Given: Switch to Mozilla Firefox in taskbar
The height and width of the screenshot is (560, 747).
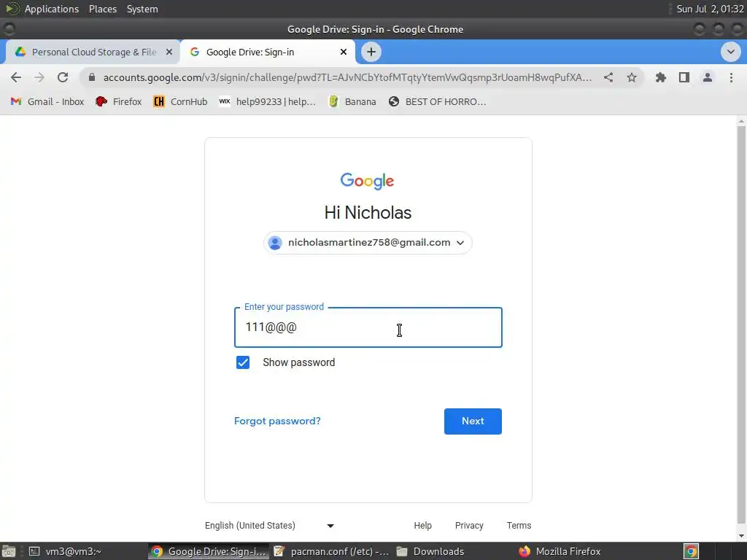Looking at the screenshot, I should (x=560, y=551).
